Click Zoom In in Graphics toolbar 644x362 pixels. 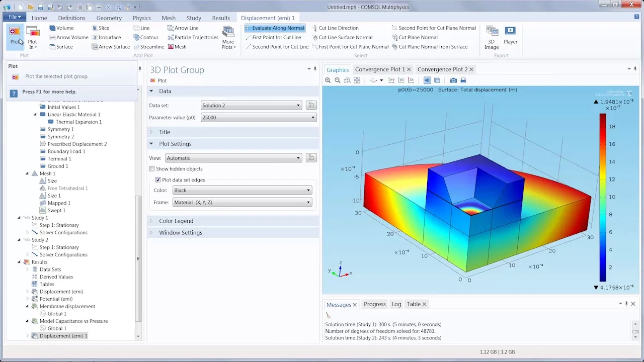tap(328, 80)
